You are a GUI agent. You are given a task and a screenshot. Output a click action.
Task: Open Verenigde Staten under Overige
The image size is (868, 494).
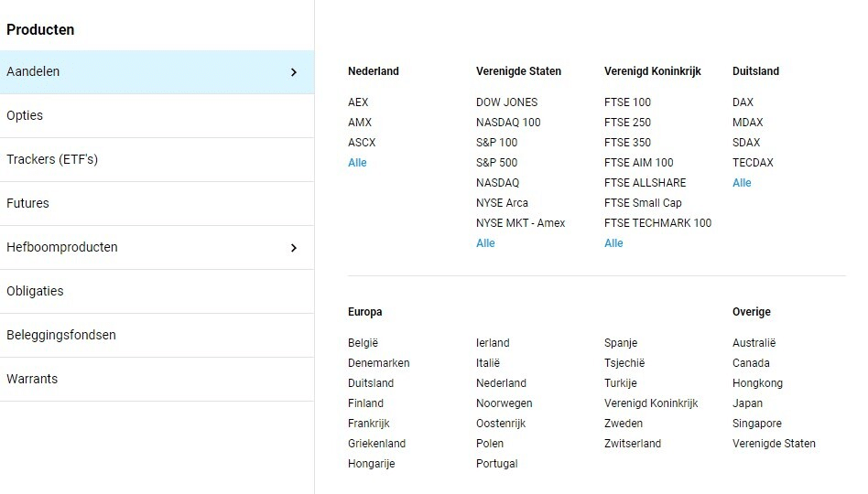tap(774, 444)
